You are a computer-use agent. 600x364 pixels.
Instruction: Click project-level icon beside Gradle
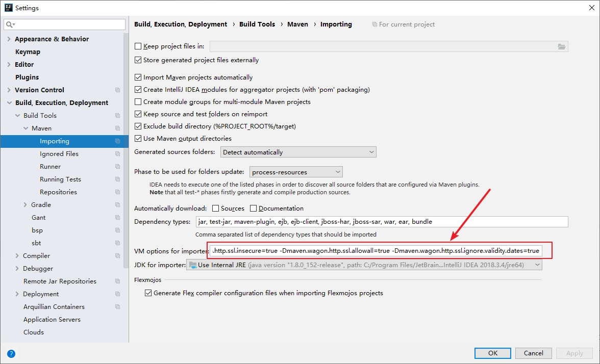coord(117,205)
